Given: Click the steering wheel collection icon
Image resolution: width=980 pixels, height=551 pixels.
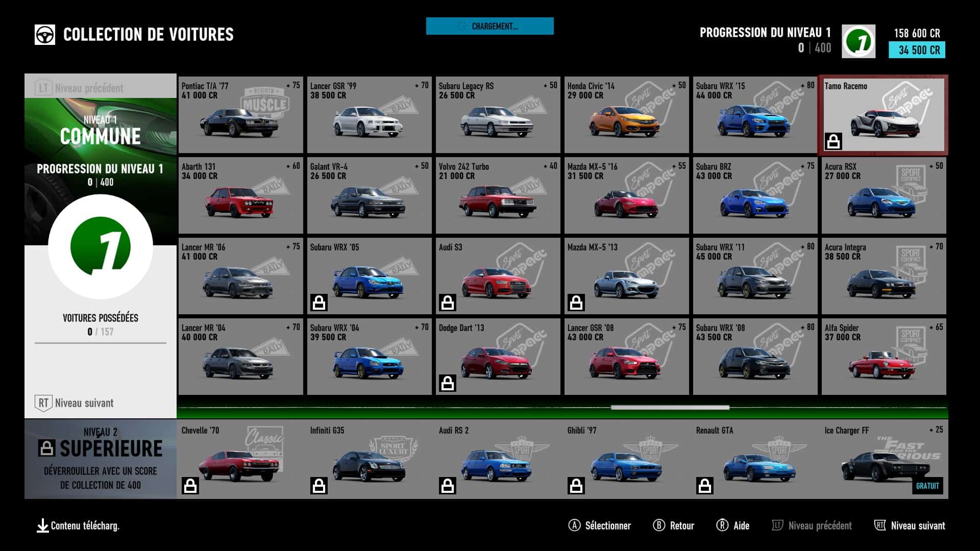Looking at the screenshot, I should [x=45, y=35].
